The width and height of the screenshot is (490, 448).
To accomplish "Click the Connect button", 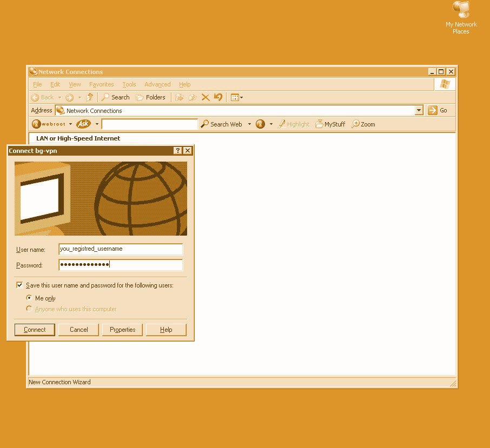I will (x=35, y=330).
